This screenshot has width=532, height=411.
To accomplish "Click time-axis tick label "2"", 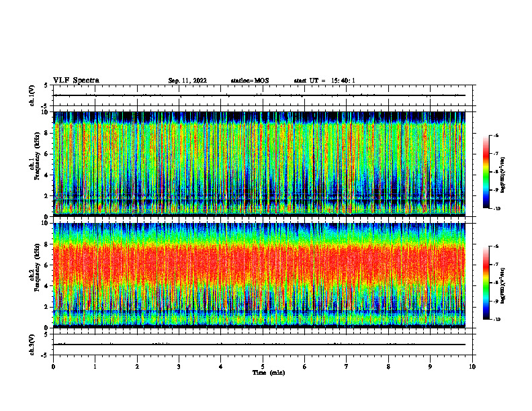I will point(137,367).
